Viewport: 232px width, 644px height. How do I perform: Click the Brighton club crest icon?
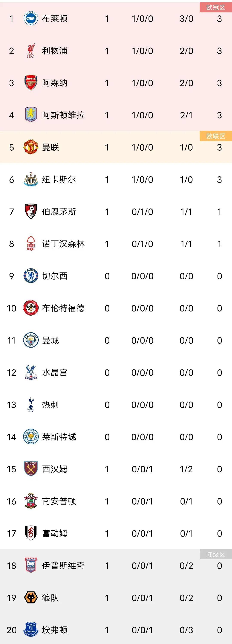31,19
